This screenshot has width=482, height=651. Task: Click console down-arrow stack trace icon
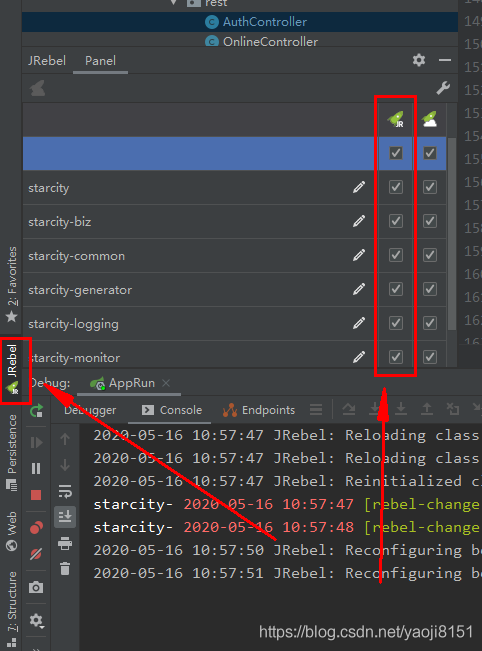[65, 465]
